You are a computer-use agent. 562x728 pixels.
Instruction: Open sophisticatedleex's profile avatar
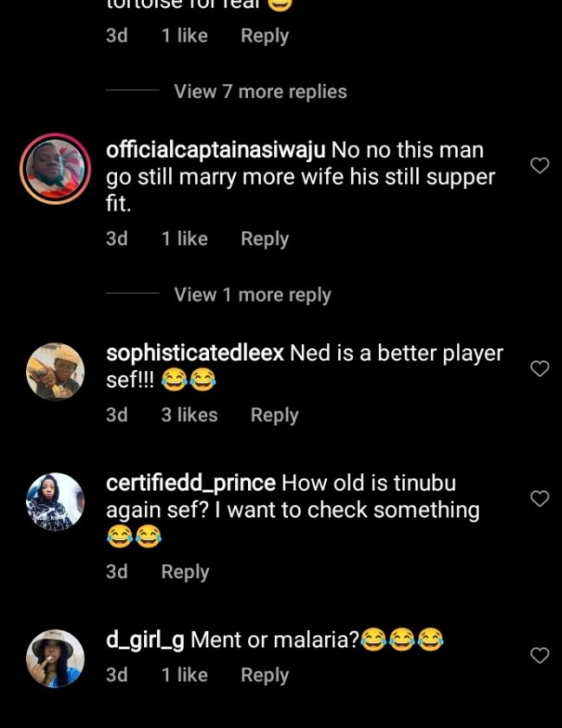(56, 373)
